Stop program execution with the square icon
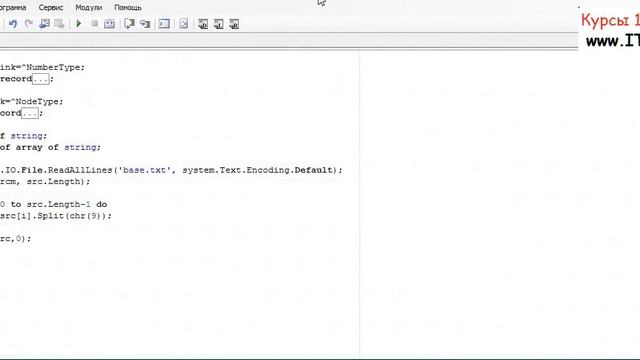 (94, 24)
